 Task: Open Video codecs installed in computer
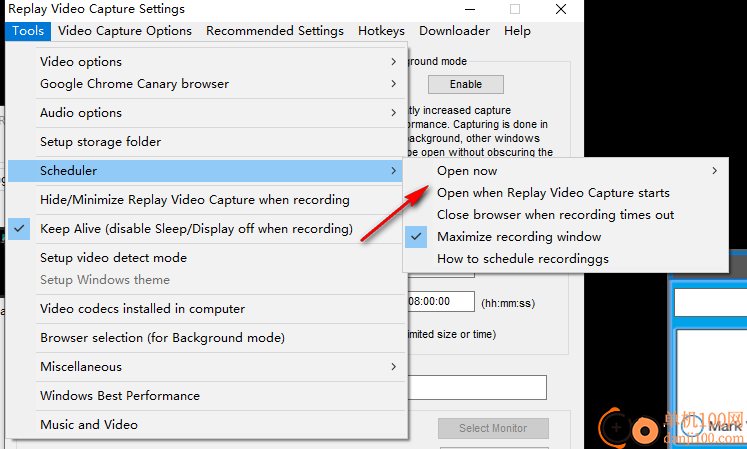[206, 309]
